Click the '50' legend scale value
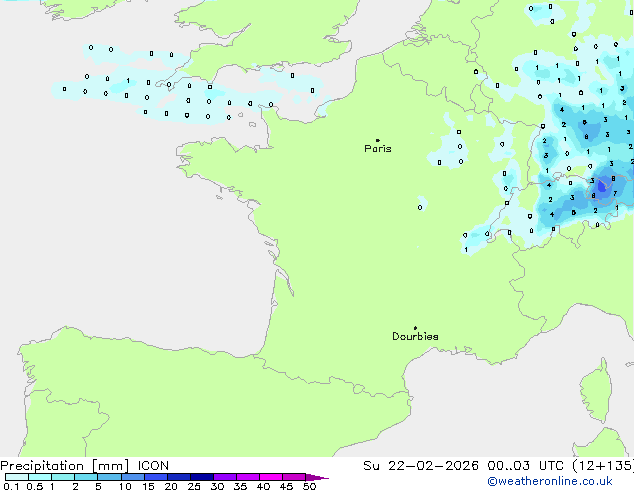634x490 pixels. tap(309, 486)
